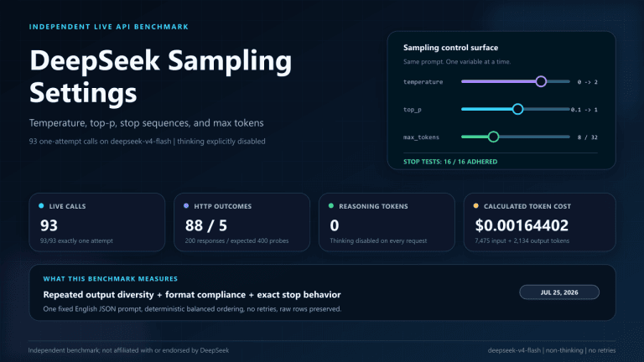This screenshot has height=362, width=644.
Task: Click the '0.1 -> 1' top_p range
Action: pos(584,110)
